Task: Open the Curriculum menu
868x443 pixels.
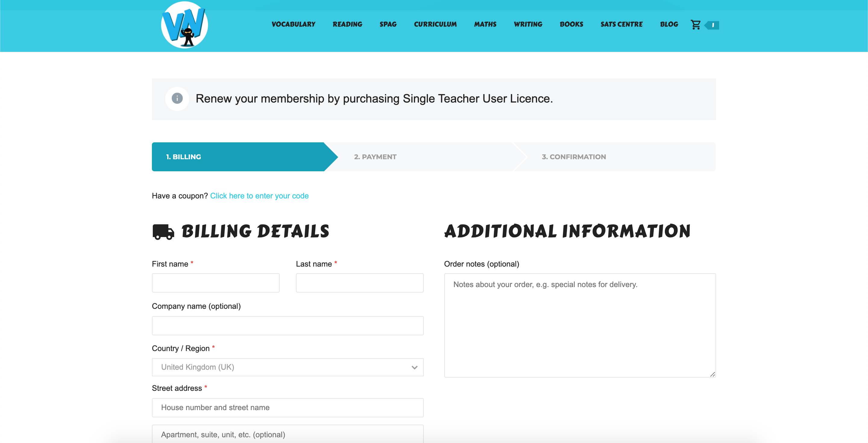Action: click(435, 24)
